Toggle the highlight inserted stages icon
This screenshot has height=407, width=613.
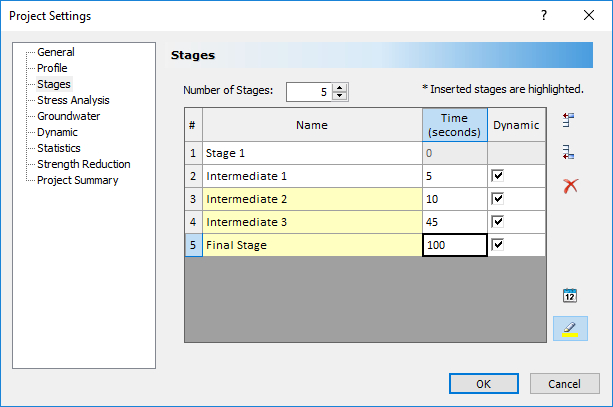click(x=570, y=328)
